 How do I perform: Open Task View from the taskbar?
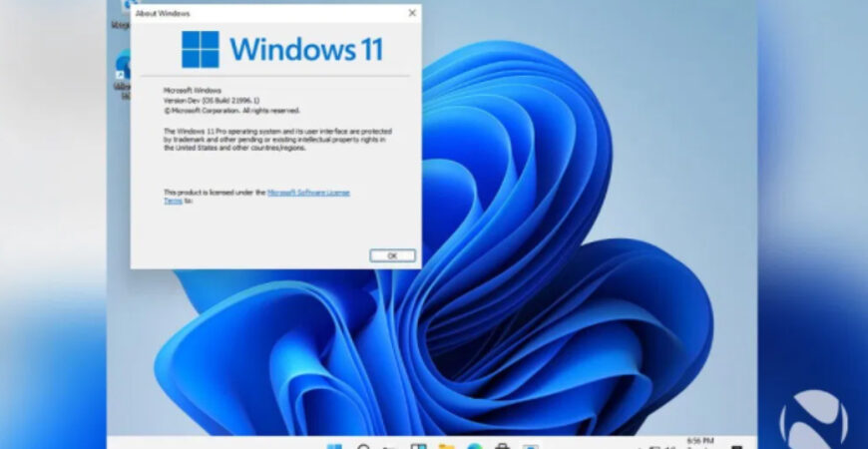418,446
